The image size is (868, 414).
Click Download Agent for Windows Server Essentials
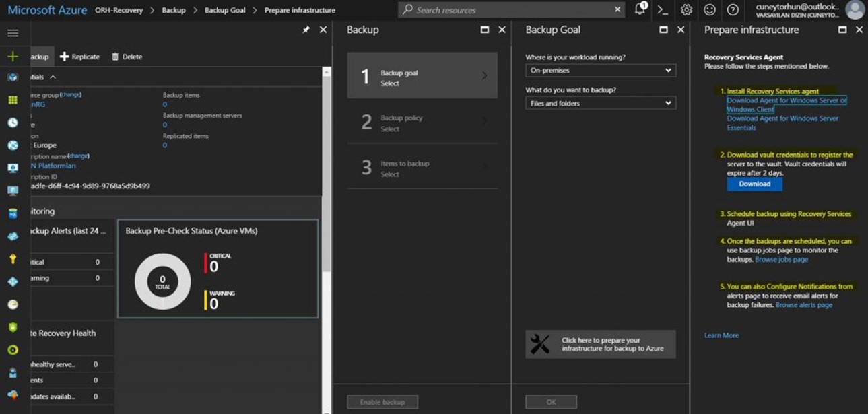[x=782, y=123]
